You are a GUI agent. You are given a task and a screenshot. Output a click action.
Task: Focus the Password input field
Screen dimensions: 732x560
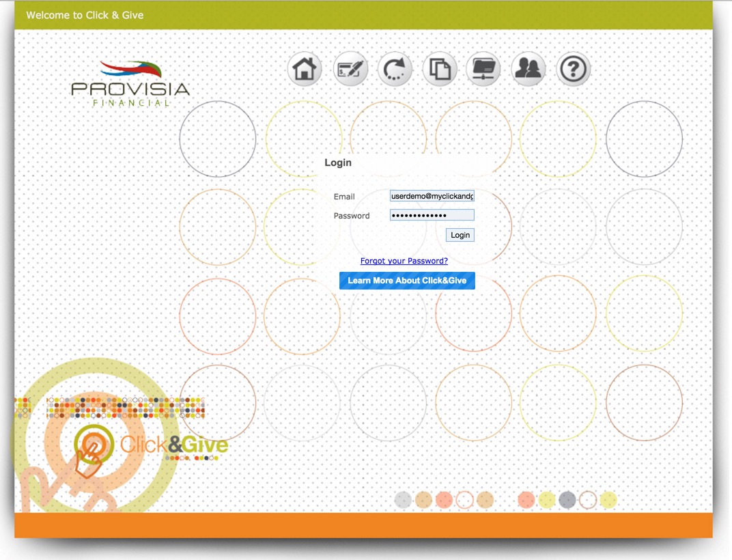click(432, 215)
